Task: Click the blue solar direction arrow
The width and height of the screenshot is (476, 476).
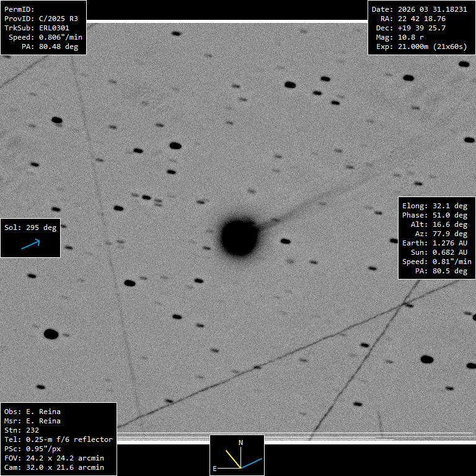Action: (30, 244)
